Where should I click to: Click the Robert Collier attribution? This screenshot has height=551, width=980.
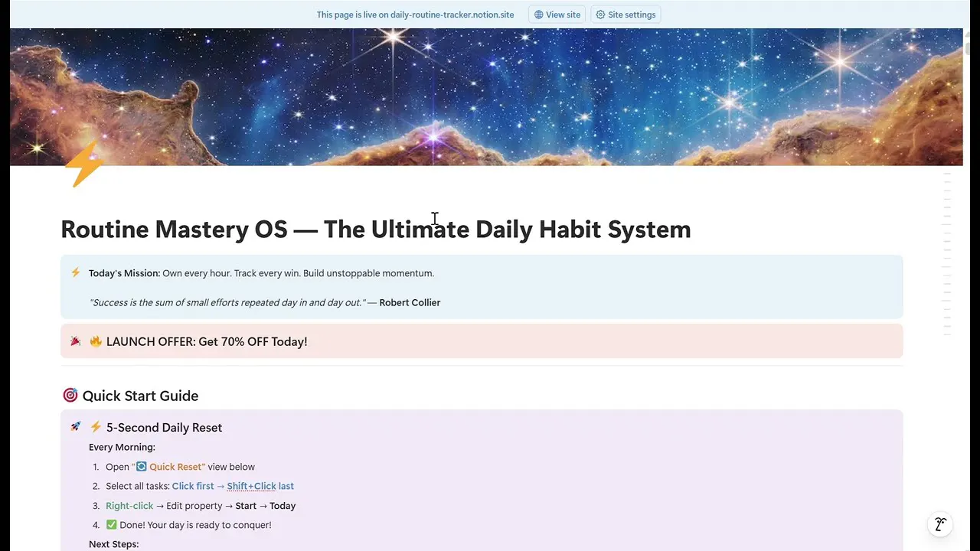pos(410,302)
